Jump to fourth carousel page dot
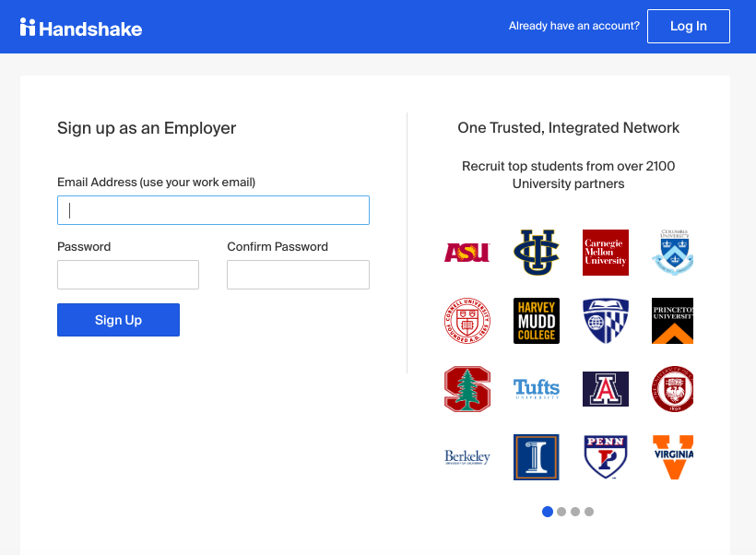 click(x=589, y=512)
